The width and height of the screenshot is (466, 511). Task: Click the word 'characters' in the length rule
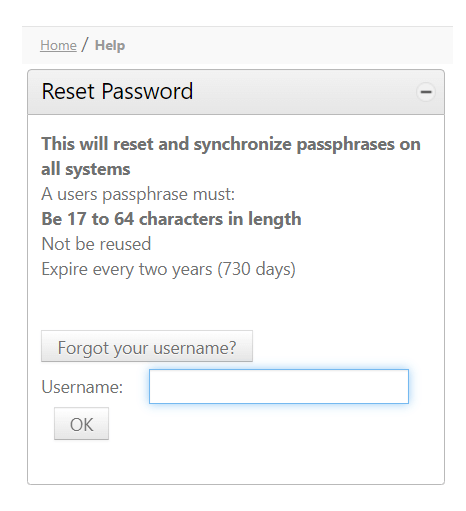point(181,219)
